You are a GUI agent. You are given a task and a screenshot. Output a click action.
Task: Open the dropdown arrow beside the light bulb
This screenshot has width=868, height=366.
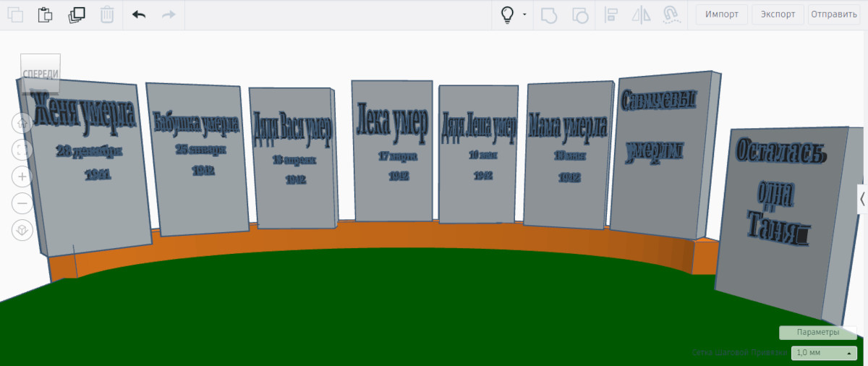[x=524, y=14]
